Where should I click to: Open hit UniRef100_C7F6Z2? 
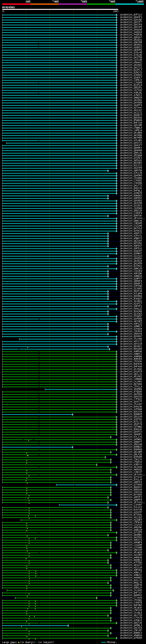point(131,399)
